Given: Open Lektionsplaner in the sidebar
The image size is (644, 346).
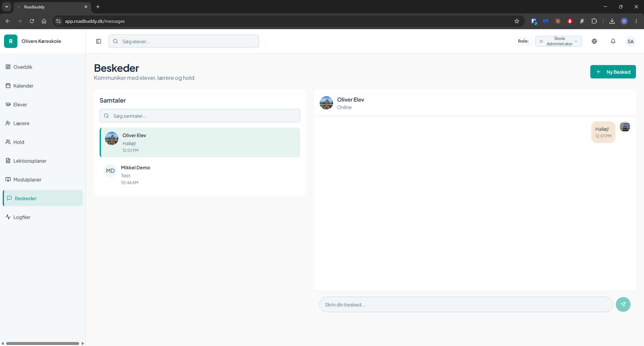Looking at the screenshot, I should tap(43, 161).
